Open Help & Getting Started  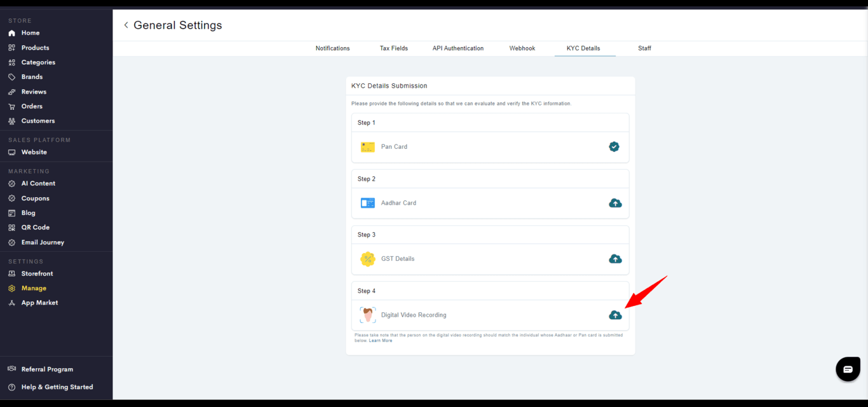57,387
